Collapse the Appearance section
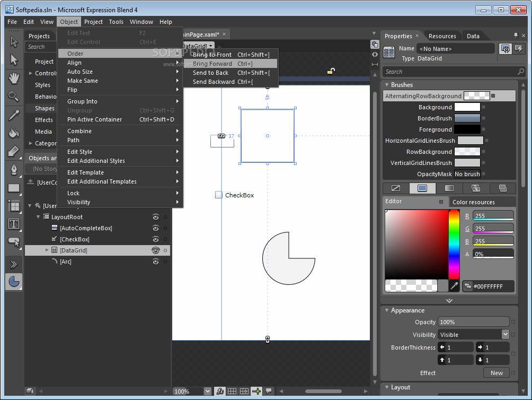The image size is (532, 400). coord(387,310)
